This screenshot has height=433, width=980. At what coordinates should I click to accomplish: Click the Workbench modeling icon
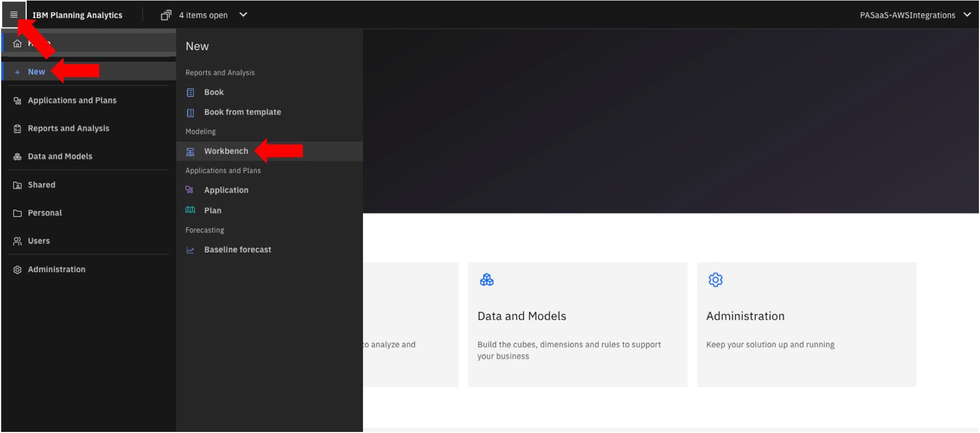click(x=190, y=152)
